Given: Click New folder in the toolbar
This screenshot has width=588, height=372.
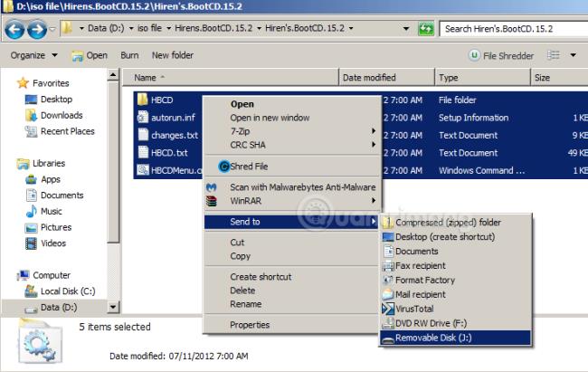Looking at the screenshot, I should pos(173,55).
